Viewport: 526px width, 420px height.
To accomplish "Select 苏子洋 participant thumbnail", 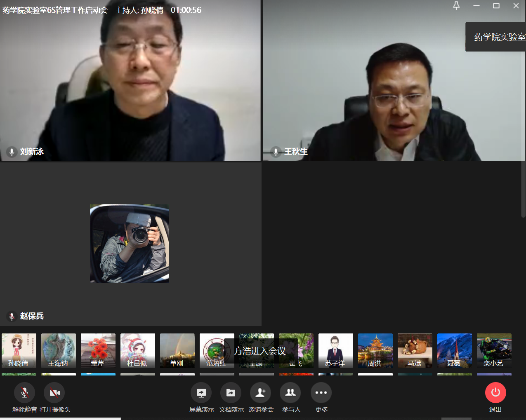I will pos(336,350).
